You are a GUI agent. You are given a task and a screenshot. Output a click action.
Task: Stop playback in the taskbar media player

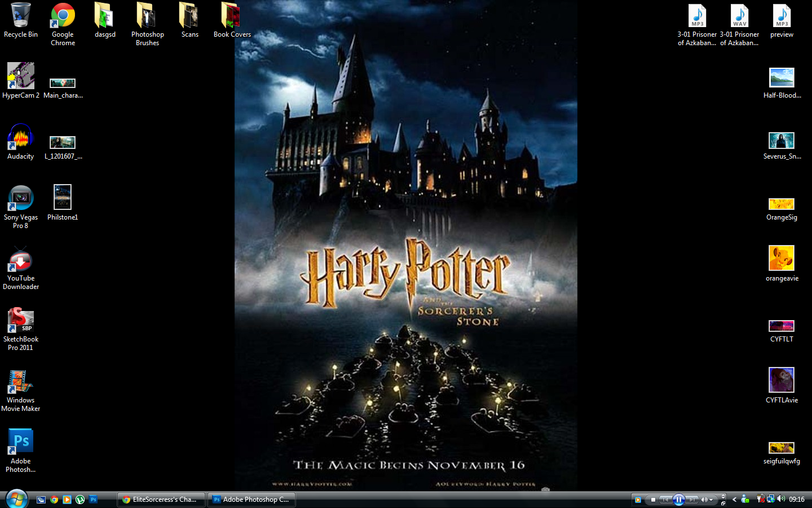coord(653,500)
